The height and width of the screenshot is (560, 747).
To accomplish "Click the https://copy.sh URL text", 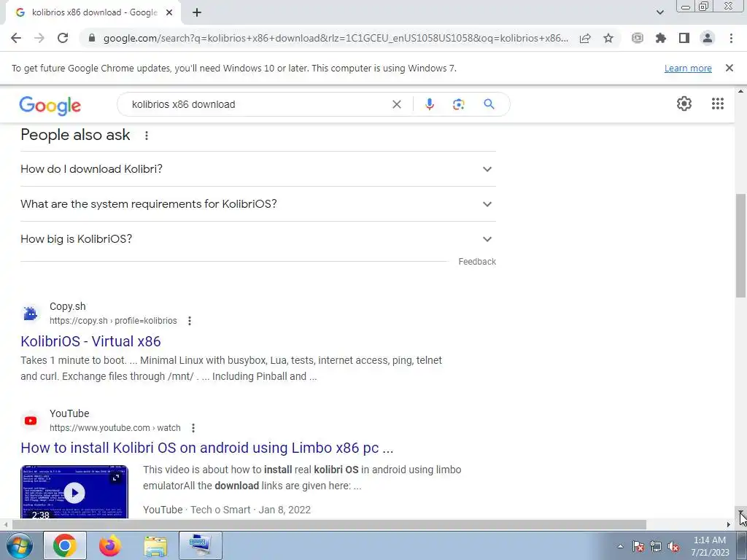I will coord(113,321).
